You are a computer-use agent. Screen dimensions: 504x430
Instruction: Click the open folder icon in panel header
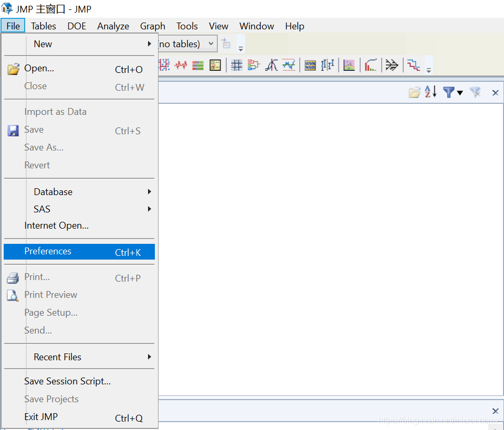click(x=414, y=92)
